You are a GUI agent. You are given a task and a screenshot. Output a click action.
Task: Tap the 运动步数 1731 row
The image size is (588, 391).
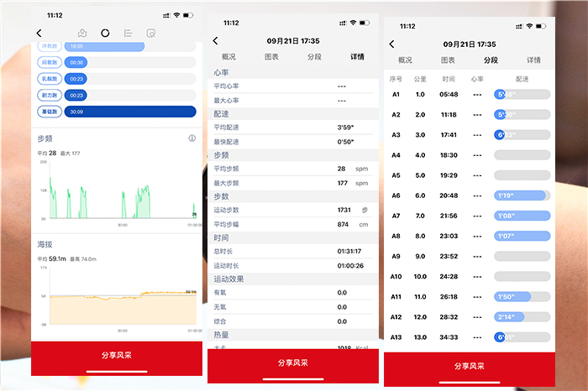tap(293, 210)
